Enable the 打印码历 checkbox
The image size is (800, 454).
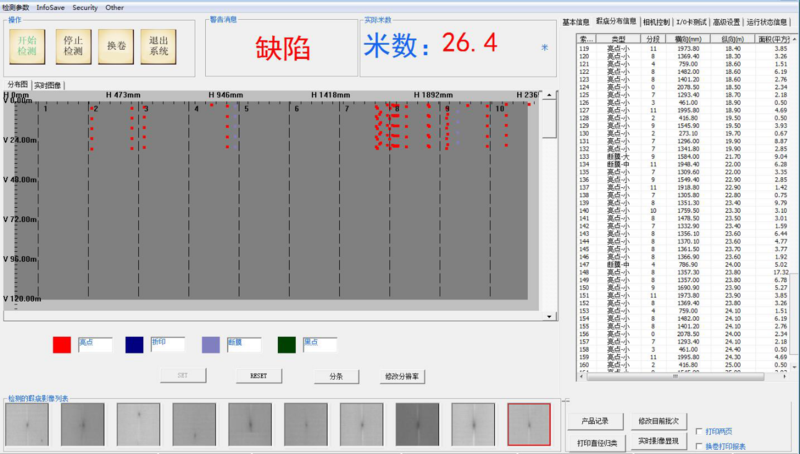699,431
